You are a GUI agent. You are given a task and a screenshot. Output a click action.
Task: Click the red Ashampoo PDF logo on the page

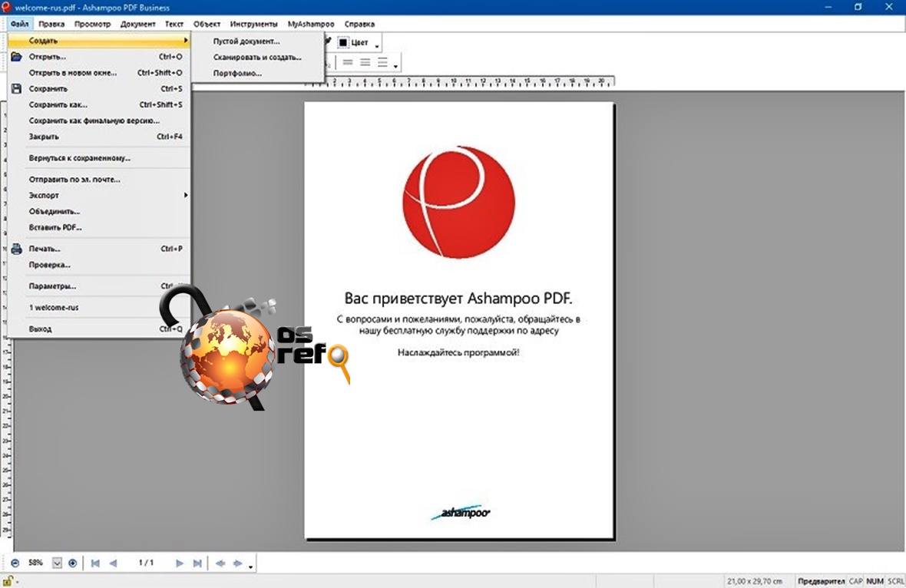(459, 202)
